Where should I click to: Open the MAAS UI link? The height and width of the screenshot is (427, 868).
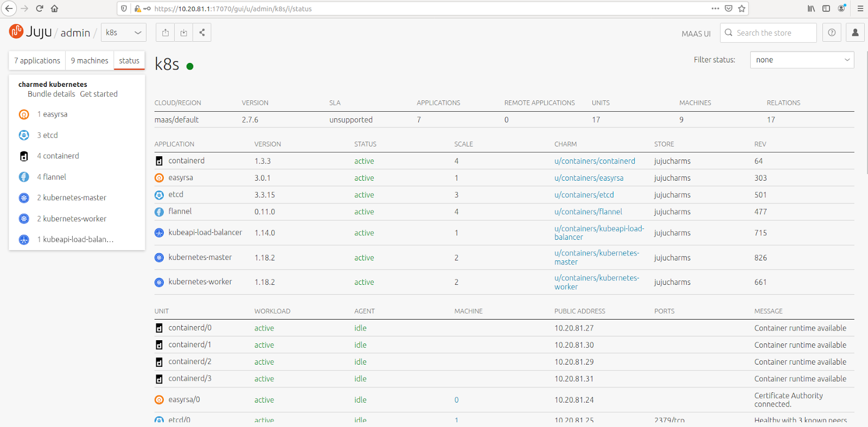coord(696,34)
